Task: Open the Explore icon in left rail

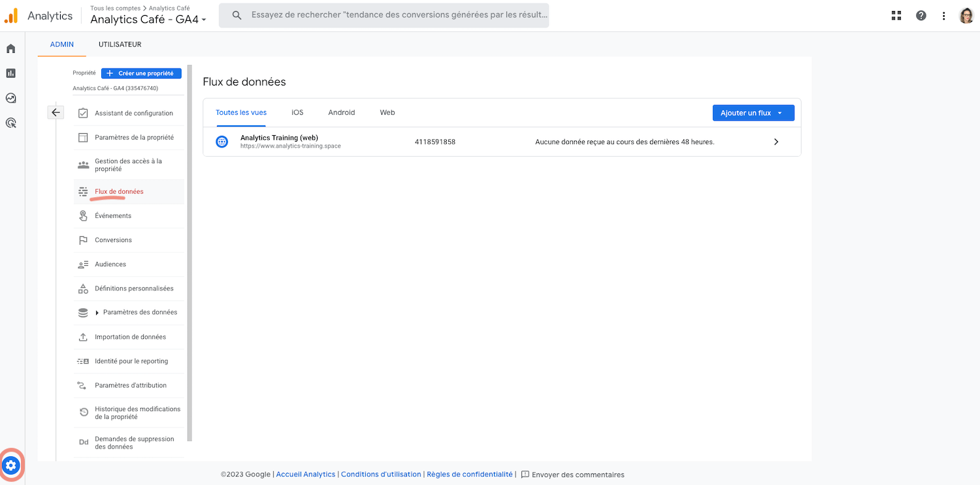Action: tap(10, 98)
